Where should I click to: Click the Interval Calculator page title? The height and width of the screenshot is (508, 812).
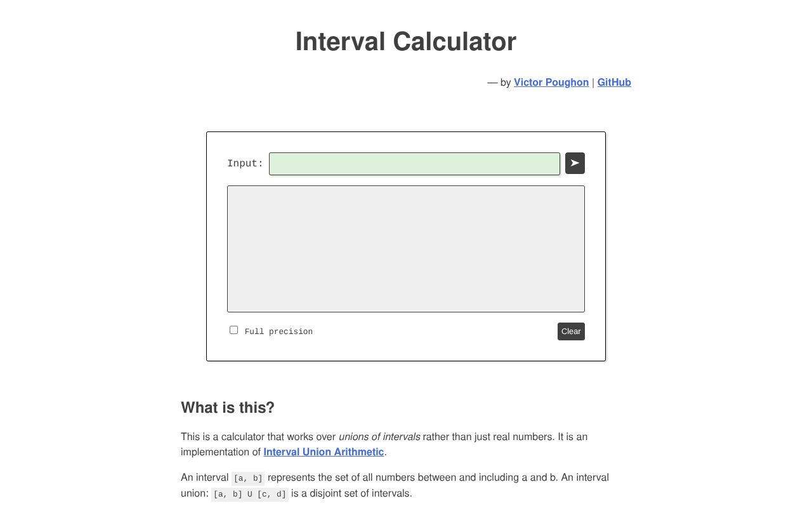pyautogui.click(x=406, y=42)
